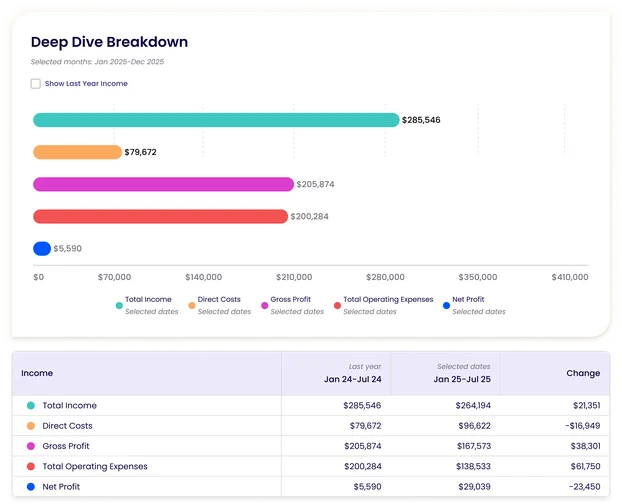Select the Gross Profit table row label
This screenshot has height=504, width=622.
point(66,446)
